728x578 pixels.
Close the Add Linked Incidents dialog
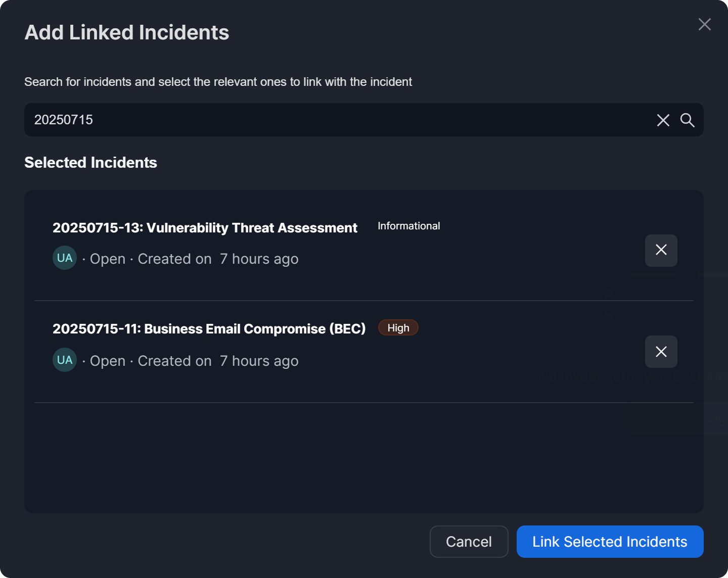pyautogui.click(x=704, y=24)
